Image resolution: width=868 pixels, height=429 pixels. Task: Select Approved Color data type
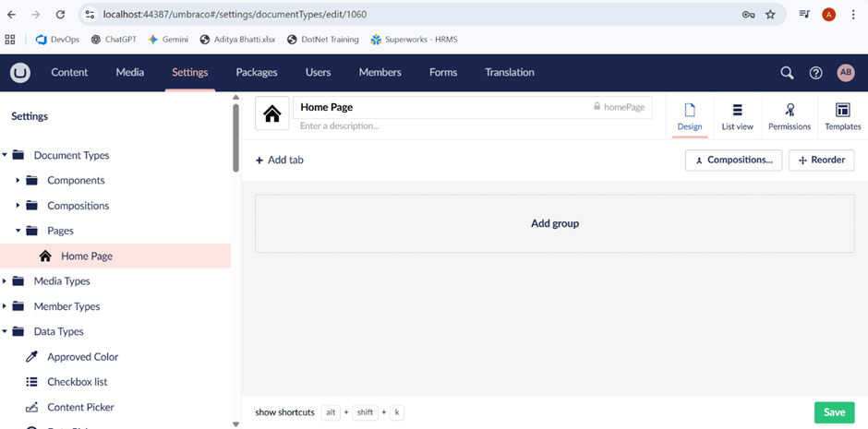(x=82, y=357)
